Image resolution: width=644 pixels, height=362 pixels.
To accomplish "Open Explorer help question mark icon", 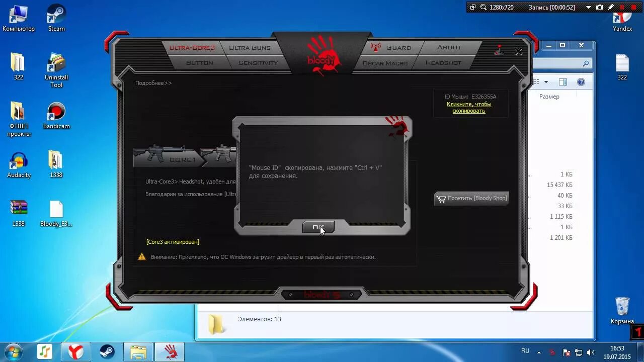I will (581, 82).
